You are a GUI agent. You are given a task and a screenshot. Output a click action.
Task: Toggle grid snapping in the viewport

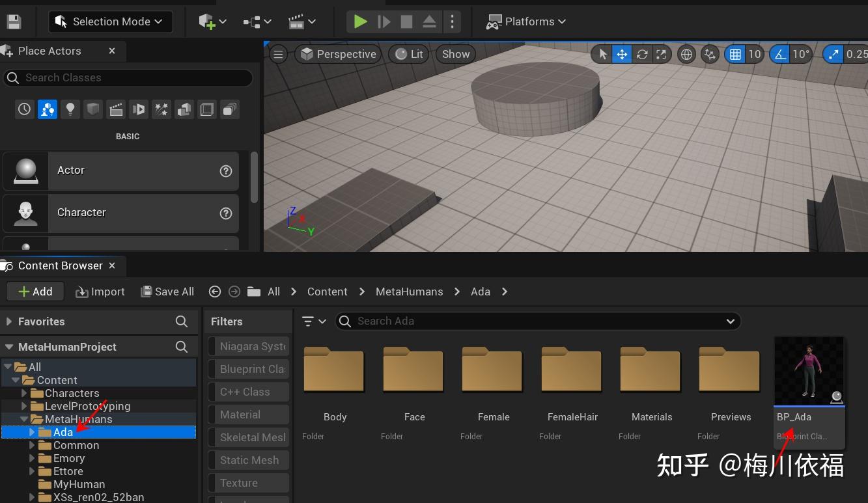point(735,54)
